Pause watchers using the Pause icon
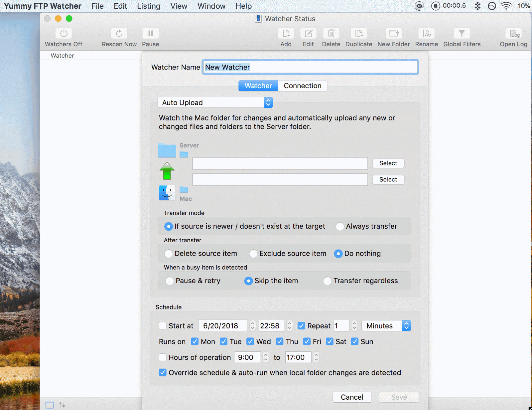532x410 pixels. 150,33
